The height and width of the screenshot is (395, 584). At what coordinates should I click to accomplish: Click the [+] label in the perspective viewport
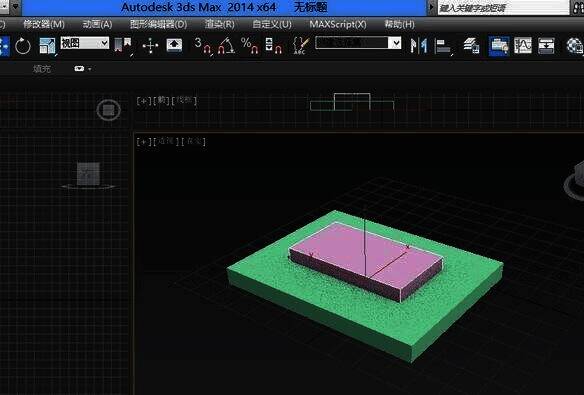[144, 141]
